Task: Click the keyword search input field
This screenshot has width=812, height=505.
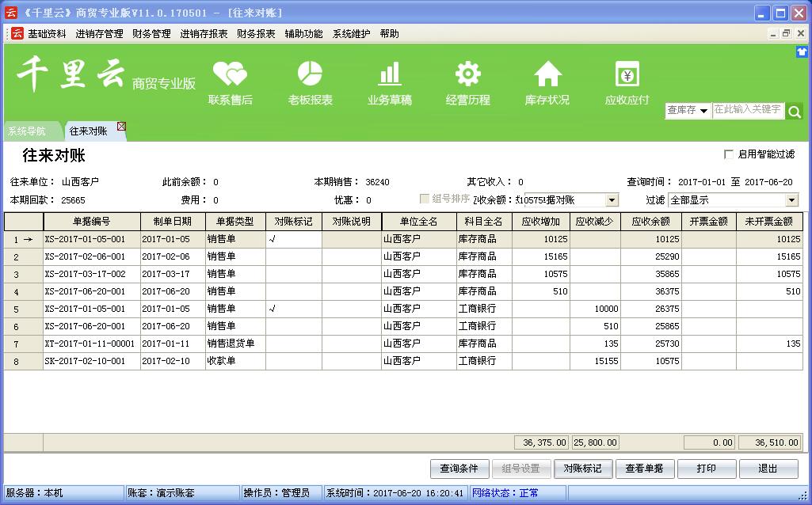Action: [x=747, y=110]
